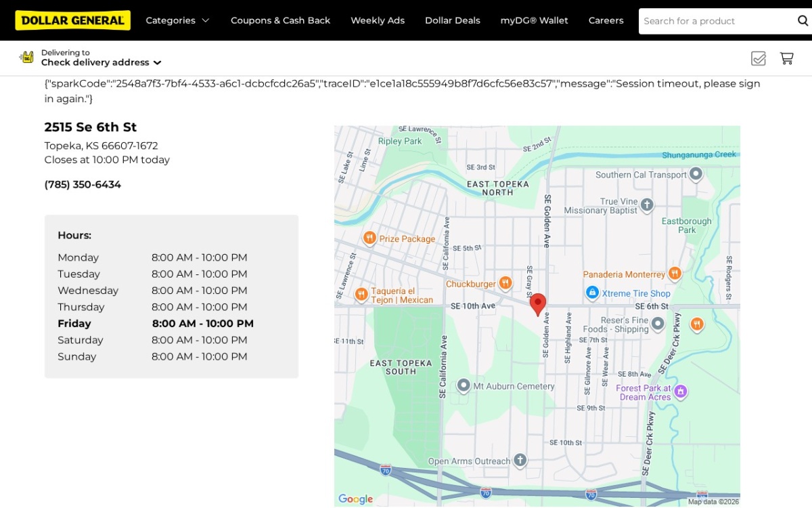This screenshot has width=812, height=508.
Task: Go to Dollar Deals
Action: pyautogui.click(x=453, y=20)
